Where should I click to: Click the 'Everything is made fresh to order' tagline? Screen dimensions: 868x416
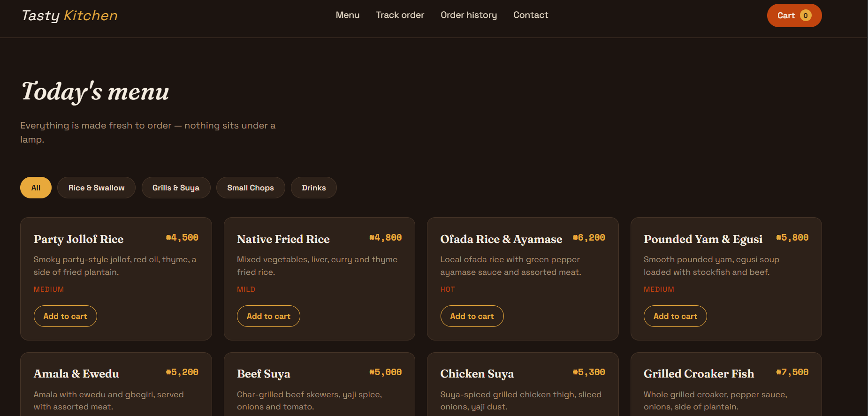[148, 132]
